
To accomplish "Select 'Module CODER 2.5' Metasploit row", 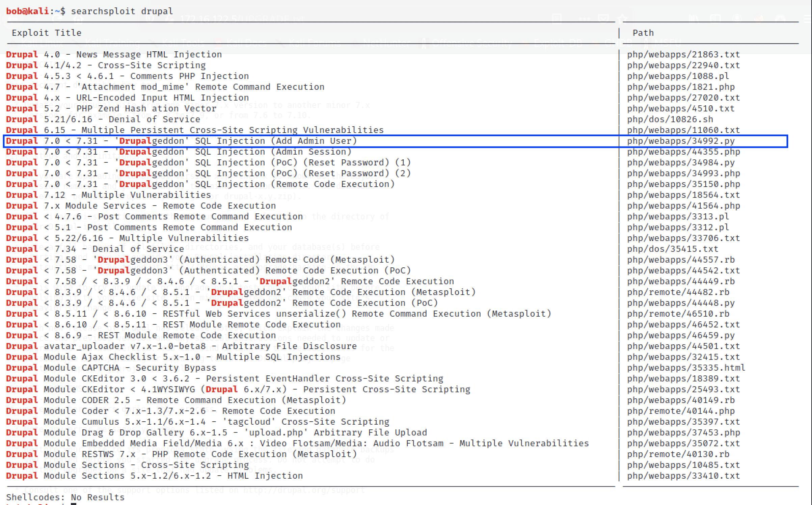I will pyautogui.click(x=176, y=400).
